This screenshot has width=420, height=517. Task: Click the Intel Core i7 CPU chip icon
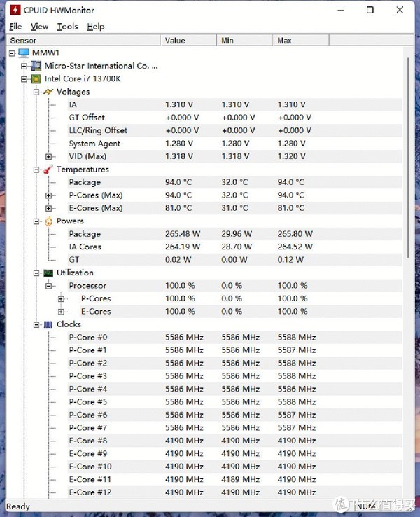36,78
